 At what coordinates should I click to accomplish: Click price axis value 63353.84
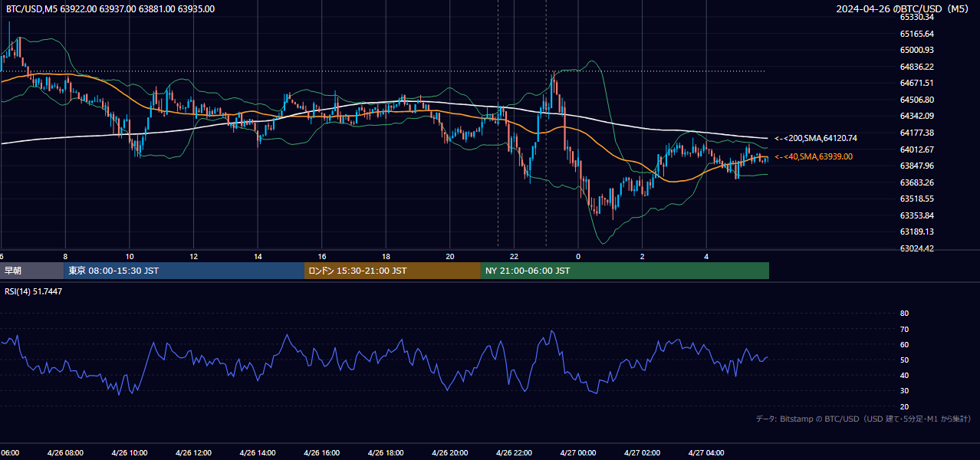coord(916,215)
